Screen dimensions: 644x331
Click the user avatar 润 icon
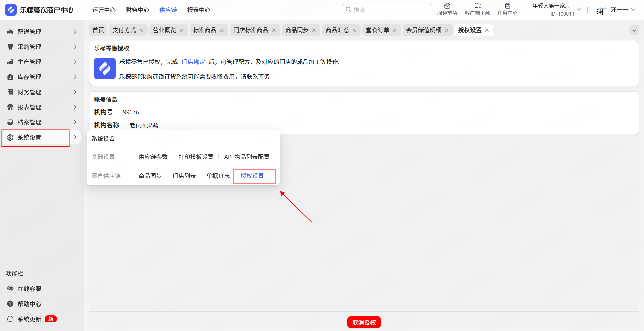pos(601,10)
